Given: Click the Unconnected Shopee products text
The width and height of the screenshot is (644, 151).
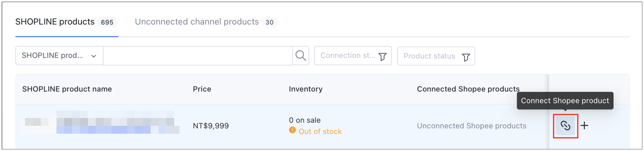Looking at the screenshot, I should click(x=472, y=126).
